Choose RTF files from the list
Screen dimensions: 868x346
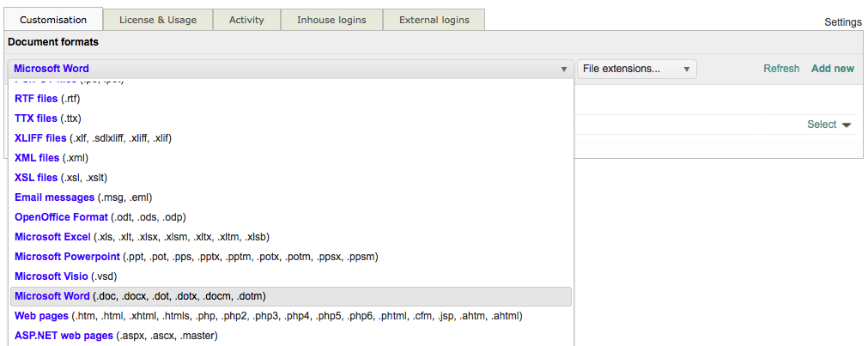[x=48, y=99]
